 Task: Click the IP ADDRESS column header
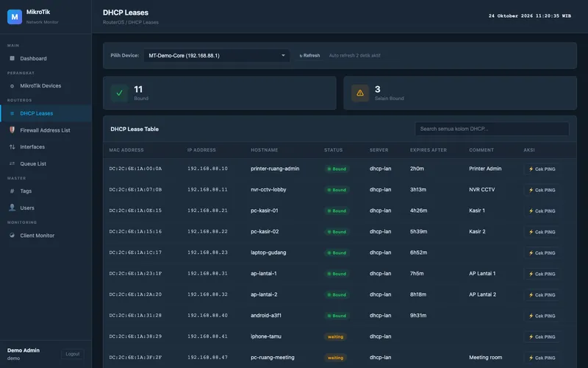[201, 150]
